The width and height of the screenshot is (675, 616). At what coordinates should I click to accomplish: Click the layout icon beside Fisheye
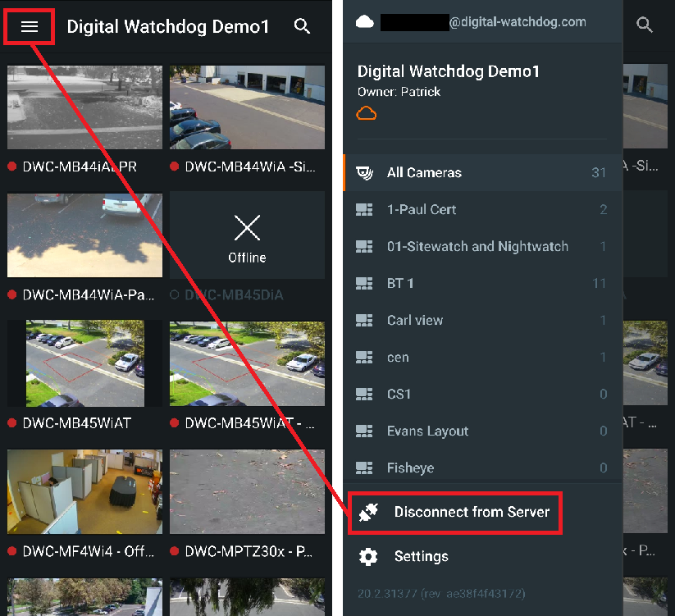[365, 468]
